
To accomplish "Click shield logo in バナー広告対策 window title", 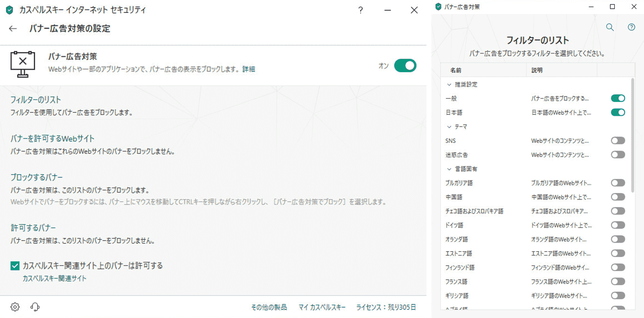I will pos(438,6).
